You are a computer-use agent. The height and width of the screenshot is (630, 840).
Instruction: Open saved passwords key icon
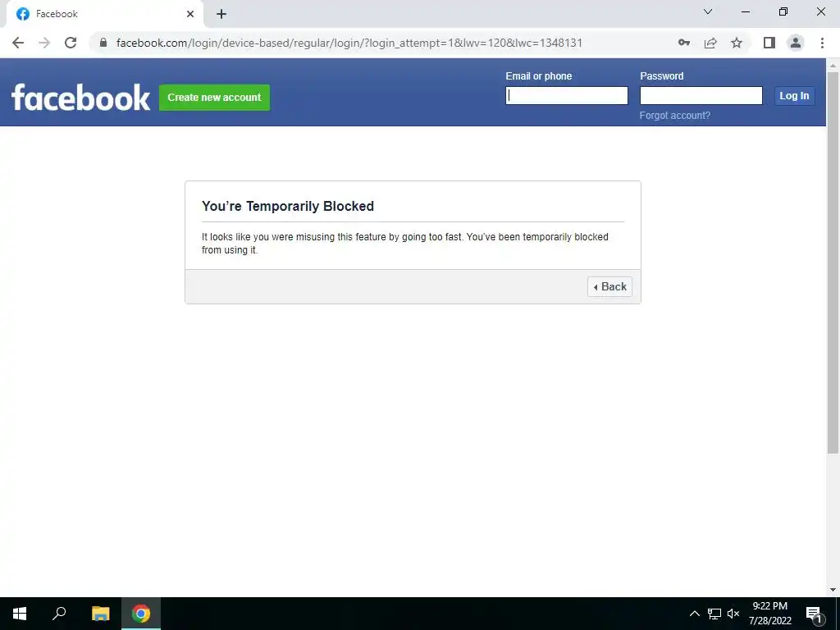tap(683, 43)
